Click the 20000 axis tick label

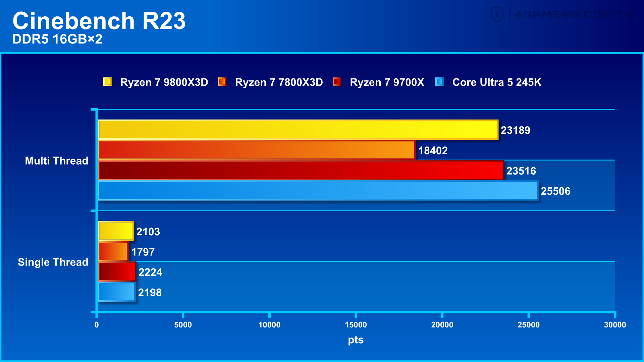pyautogui.click(x=442, y=325)
